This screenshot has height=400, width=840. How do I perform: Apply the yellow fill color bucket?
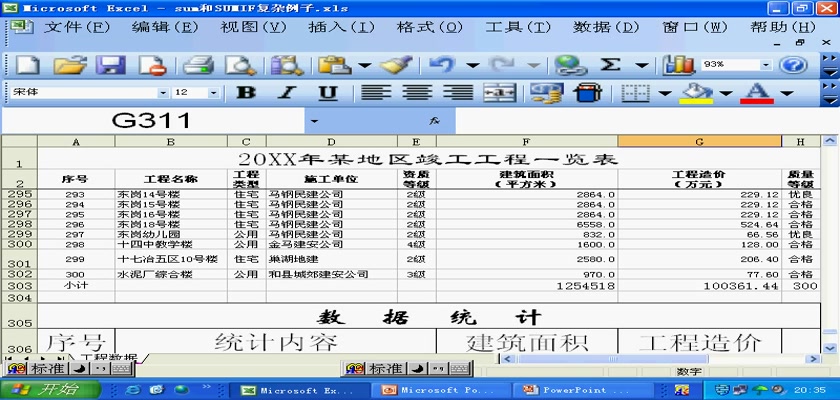click(x=696, y=93)
